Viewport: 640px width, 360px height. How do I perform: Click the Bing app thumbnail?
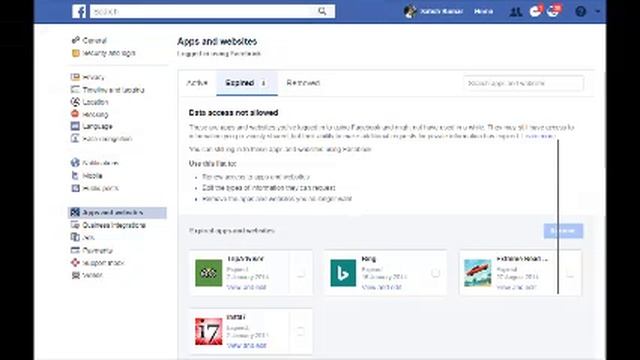343,273
